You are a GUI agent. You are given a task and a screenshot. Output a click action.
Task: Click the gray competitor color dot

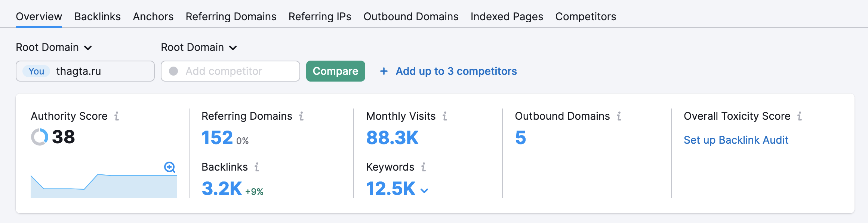click(x=173, y=71)
